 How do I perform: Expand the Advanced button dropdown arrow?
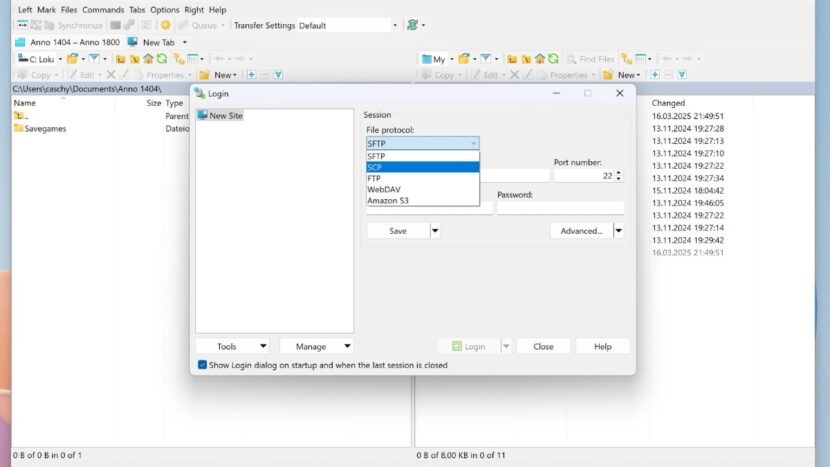coord(618,231)
